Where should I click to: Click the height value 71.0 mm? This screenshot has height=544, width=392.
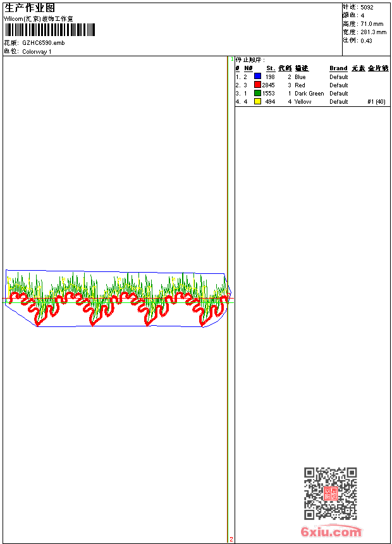(371, 24)
